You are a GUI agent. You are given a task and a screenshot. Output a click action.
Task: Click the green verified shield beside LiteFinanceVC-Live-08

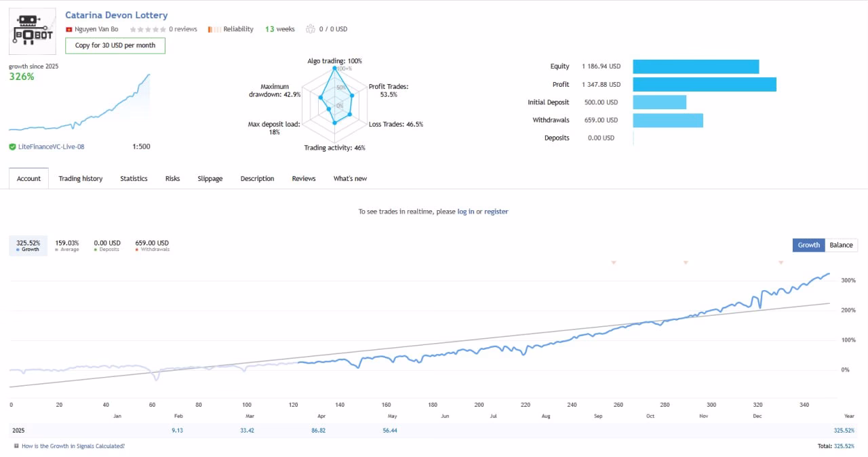tap(12, 146)
